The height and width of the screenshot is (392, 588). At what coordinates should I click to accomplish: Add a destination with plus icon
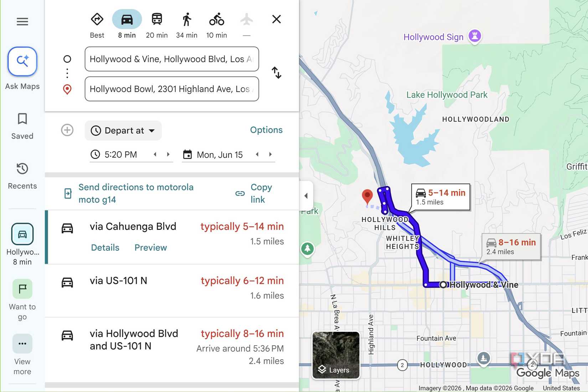tap(67, 130)
